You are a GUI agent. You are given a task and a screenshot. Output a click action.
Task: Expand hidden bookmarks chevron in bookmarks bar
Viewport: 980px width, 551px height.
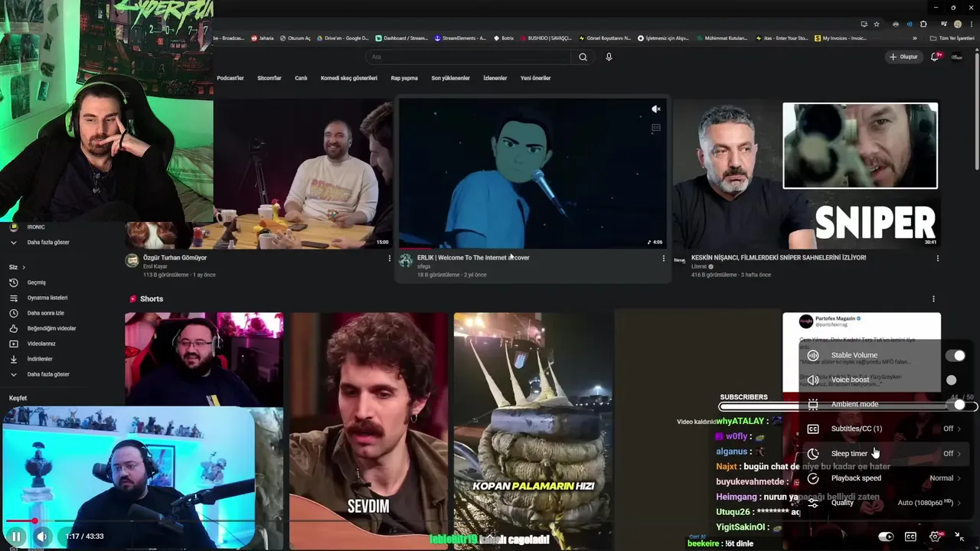coord(914,37)
